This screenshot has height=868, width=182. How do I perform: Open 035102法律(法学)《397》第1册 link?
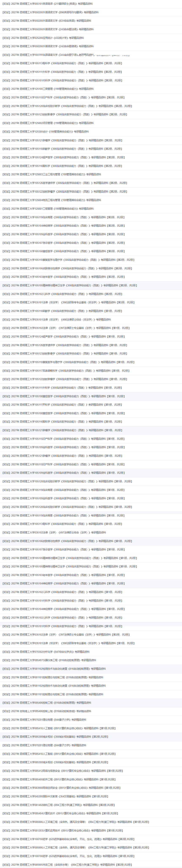click(x=66, y=328)
